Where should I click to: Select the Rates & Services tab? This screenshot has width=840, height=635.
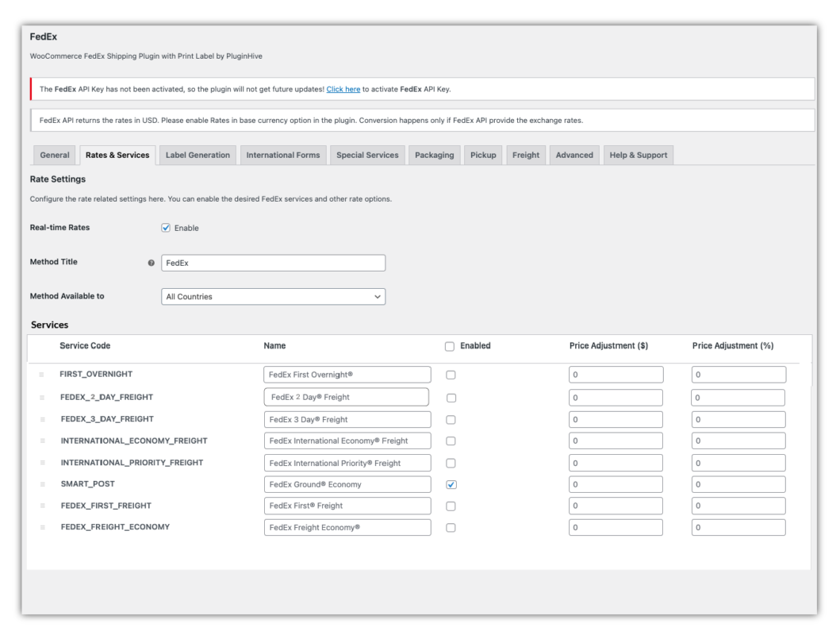(117, 156)
